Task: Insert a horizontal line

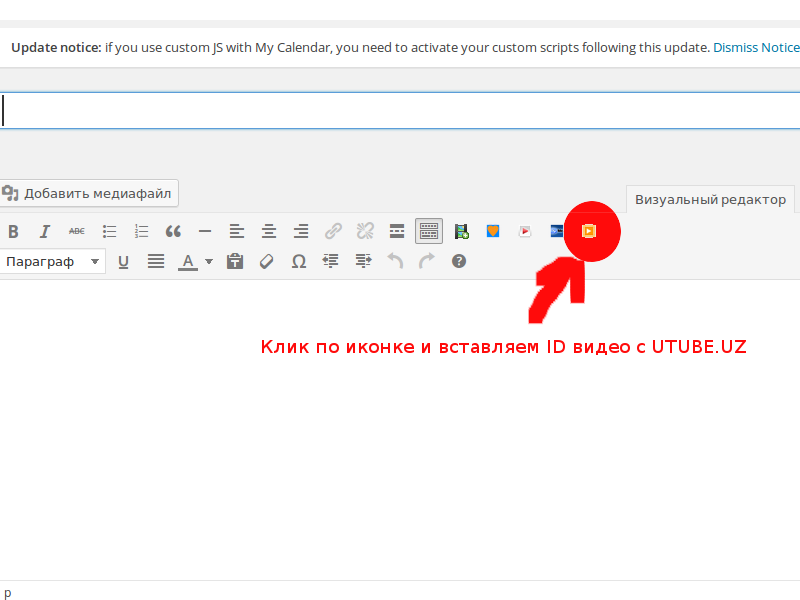Action: [x=205, y=231]
